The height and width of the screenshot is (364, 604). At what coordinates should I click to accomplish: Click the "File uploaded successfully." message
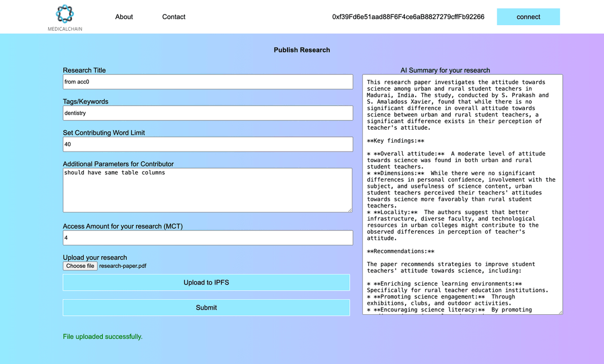point(103,337)
